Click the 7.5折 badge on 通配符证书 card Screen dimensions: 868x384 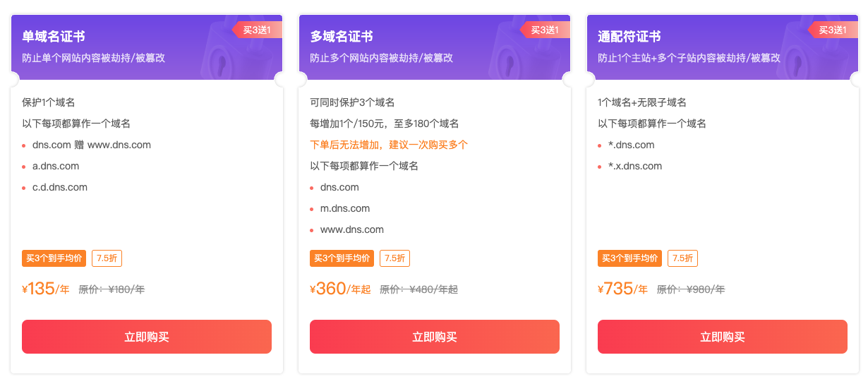683,258
